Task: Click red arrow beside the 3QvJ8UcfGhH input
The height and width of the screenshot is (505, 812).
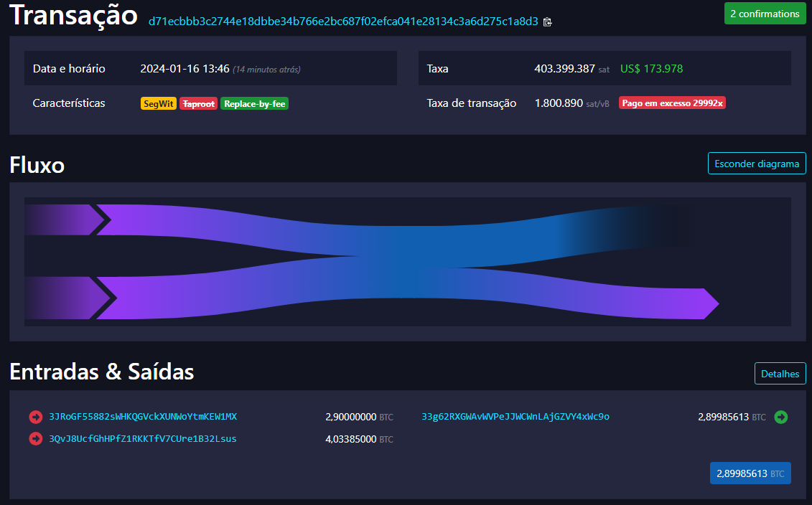Action: [35, 438]
